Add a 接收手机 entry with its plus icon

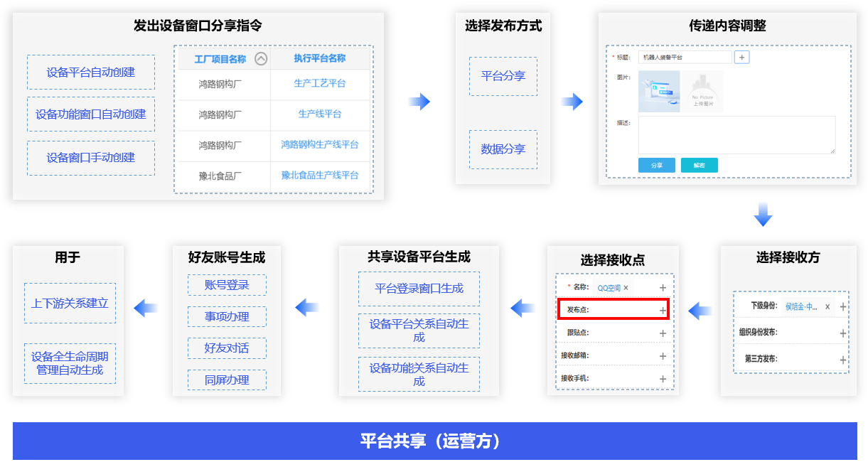coord(663,379)
